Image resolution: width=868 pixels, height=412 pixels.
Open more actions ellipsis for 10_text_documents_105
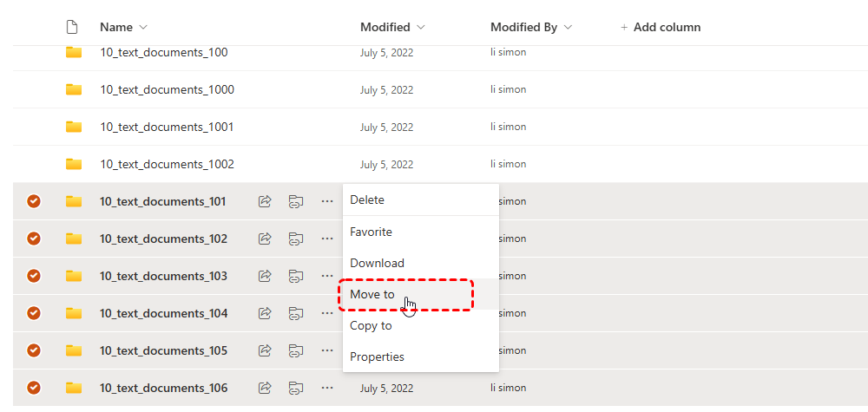click(326, 350)
